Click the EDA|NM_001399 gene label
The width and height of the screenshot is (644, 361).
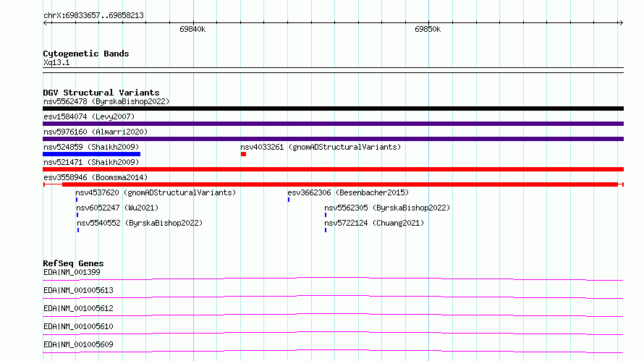(72, 272)
